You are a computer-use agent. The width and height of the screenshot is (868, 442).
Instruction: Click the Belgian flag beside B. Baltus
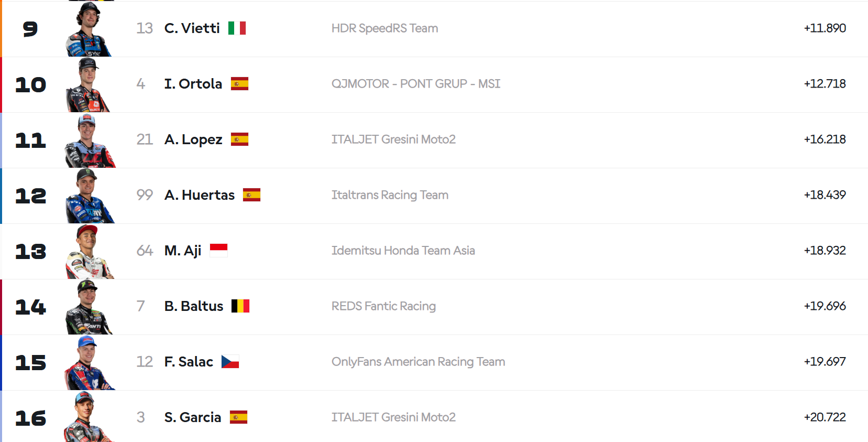(x=240, y=306)
